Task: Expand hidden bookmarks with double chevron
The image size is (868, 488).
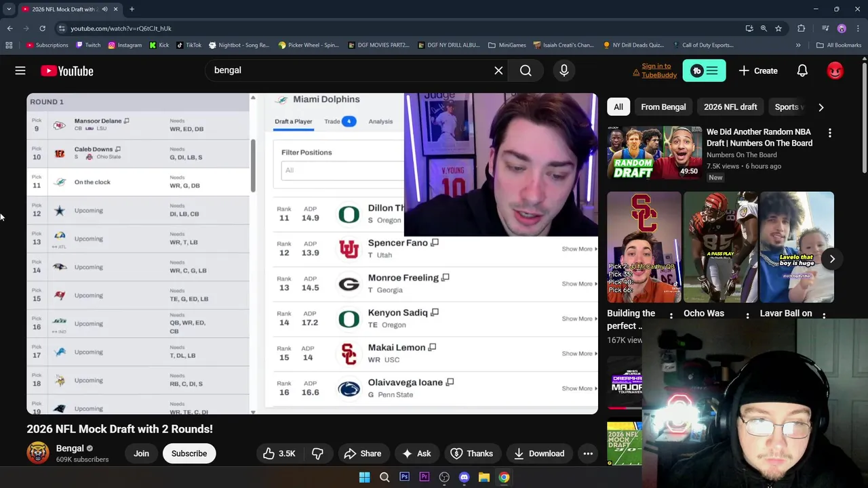Action: (798, 45)
